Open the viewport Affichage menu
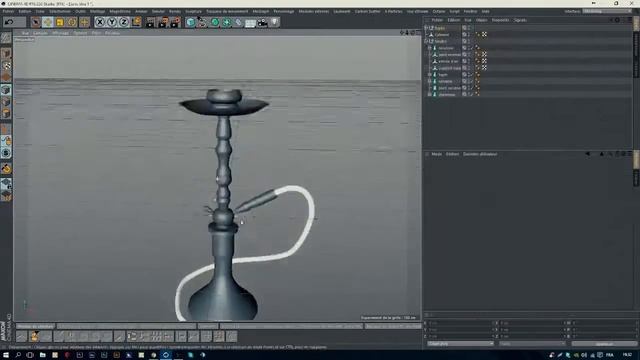640x360 pixels. [x=60, y=33]
